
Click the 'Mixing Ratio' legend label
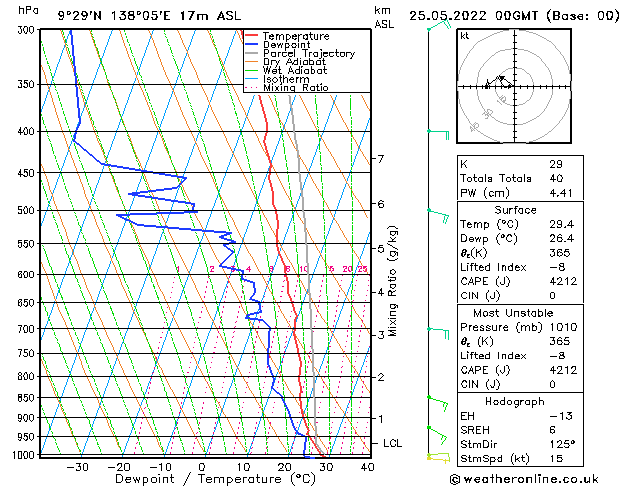coord(296,87)
